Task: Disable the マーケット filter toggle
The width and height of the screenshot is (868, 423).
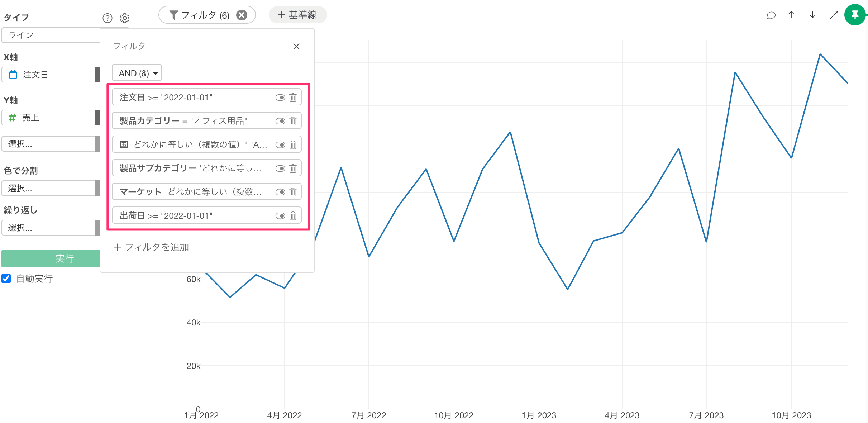Action: [280, 192]
